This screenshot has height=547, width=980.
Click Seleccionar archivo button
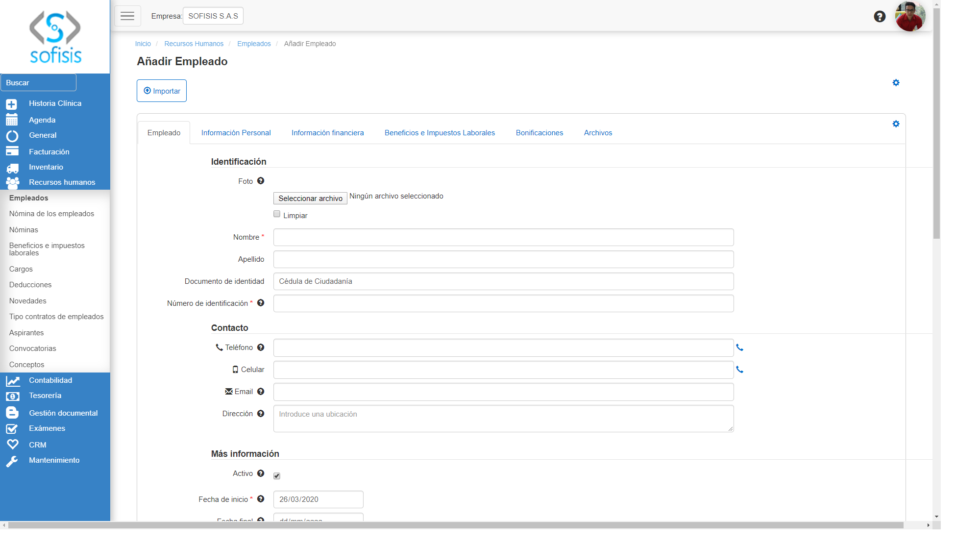(x=310, y=199)
